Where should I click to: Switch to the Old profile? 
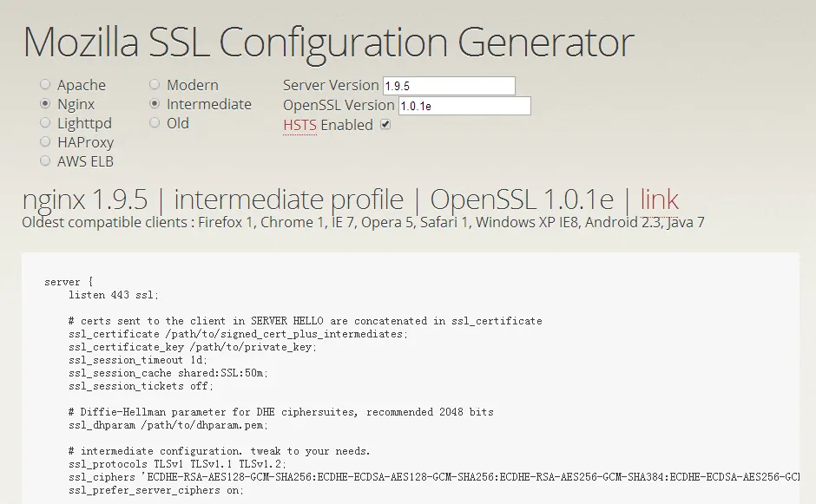coord(155,123)
